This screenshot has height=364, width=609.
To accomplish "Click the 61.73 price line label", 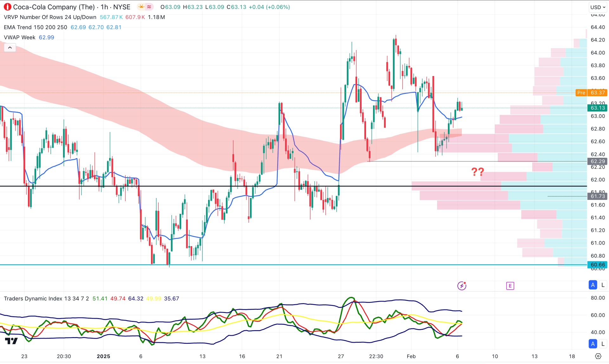I will tap(598, 196).
